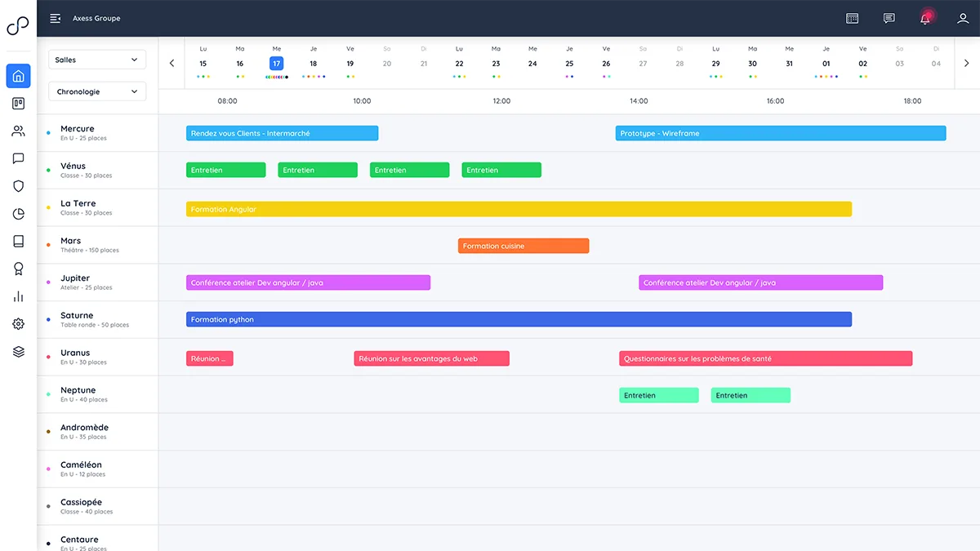Select the Cassiopée room row

(x=98, y=506)
